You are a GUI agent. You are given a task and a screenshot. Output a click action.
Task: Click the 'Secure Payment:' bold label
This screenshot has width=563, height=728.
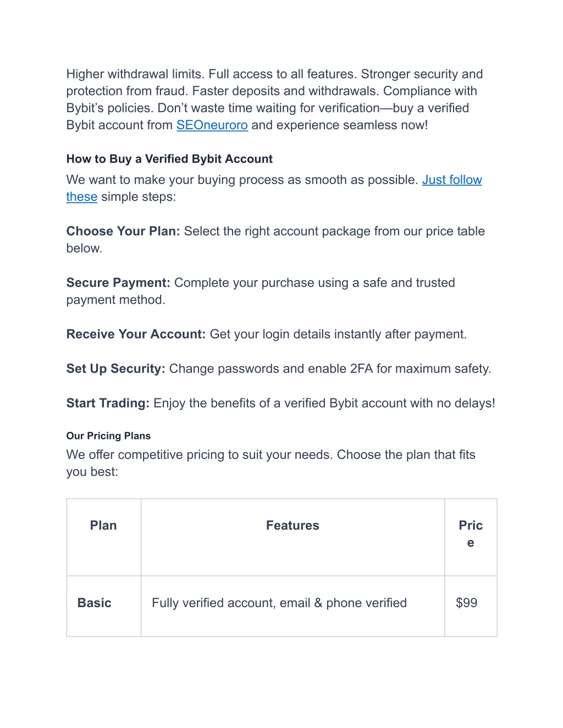pos(118,283)
